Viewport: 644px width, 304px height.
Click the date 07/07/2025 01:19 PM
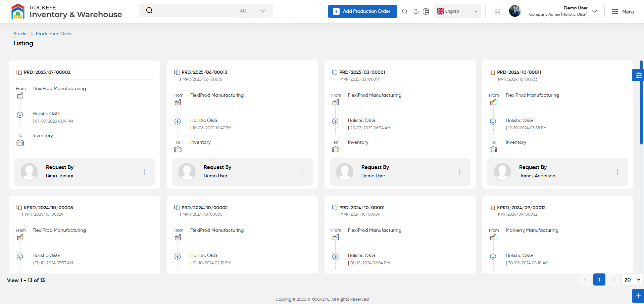click(x=54, y=121)
